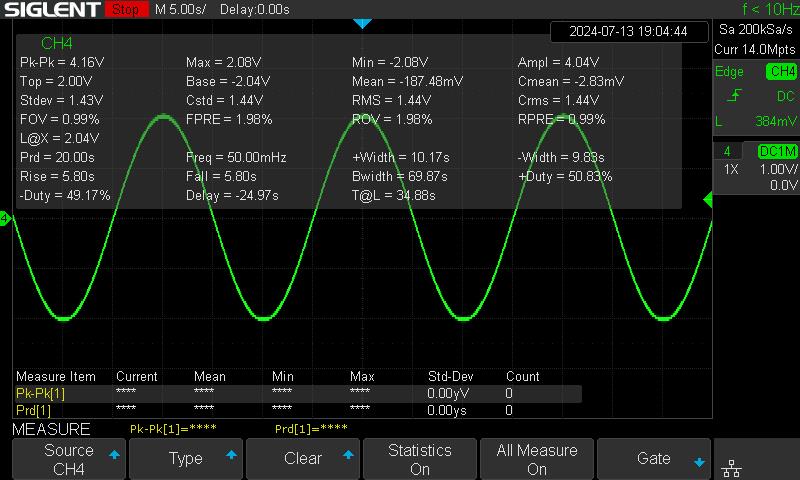Click the rising edge slope icon
Viewport: 800px width, 480px height.
(735, 96)
